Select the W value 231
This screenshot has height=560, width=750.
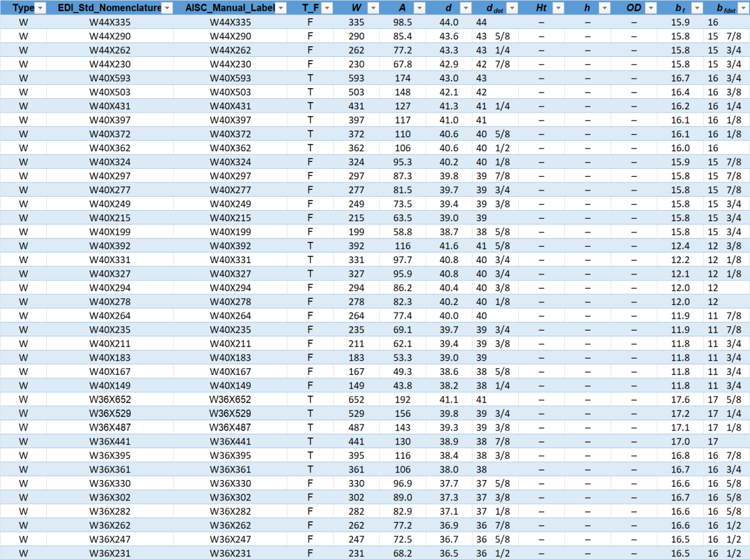tap(356, 554)
